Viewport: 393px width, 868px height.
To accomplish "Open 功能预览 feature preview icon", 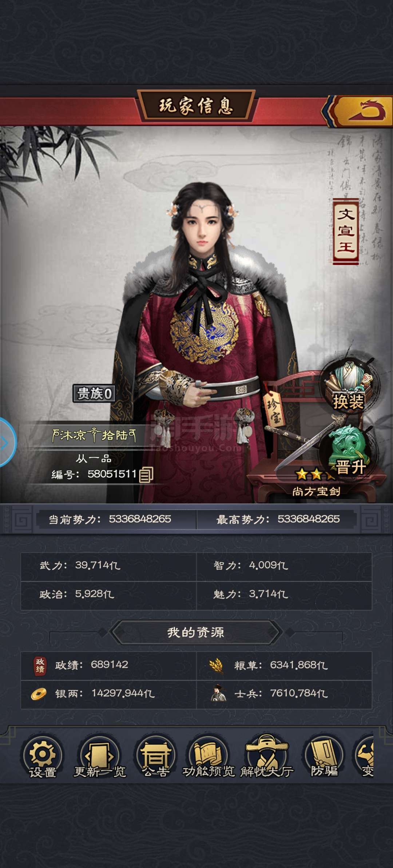I will click(x=209, y=758).
